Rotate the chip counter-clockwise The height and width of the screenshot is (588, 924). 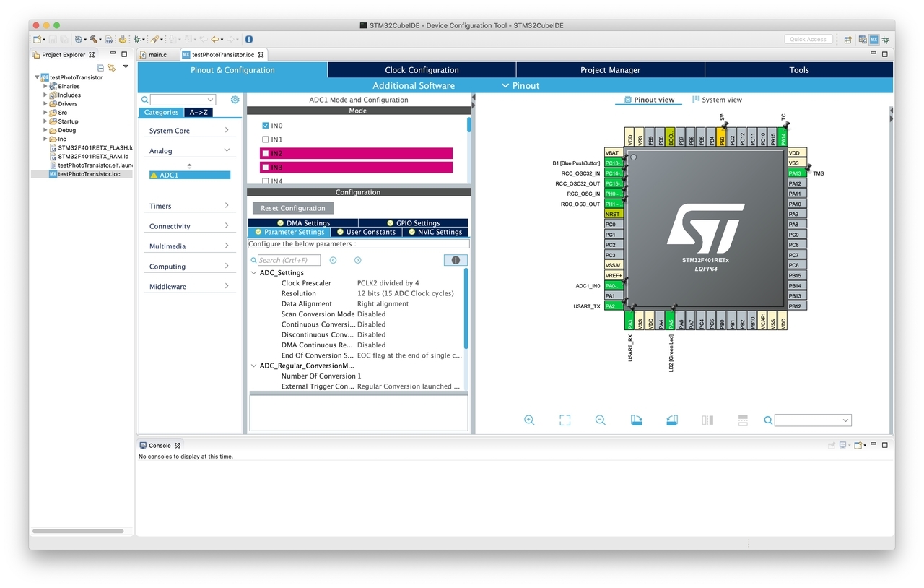[671, 420]
